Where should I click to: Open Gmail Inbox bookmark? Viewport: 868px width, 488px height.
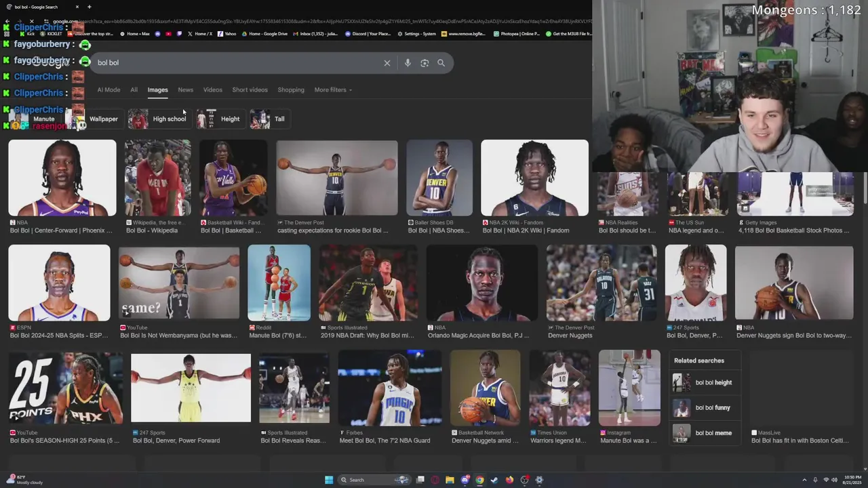[x=315, y=34]
